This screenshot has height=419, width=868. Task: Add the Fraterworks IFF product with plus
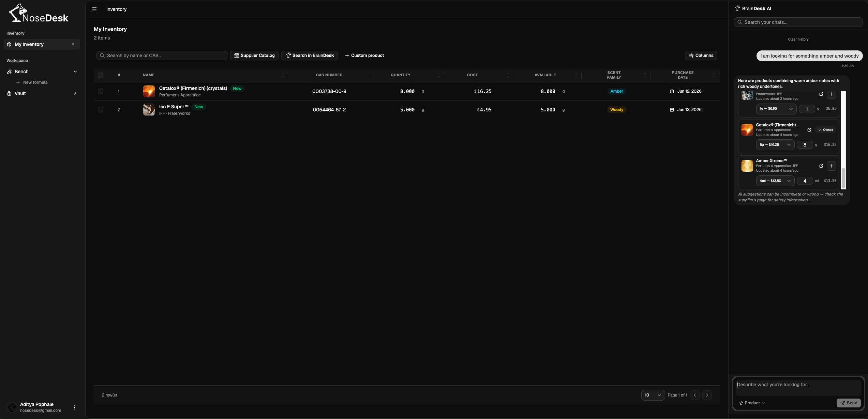click(832, 94)
